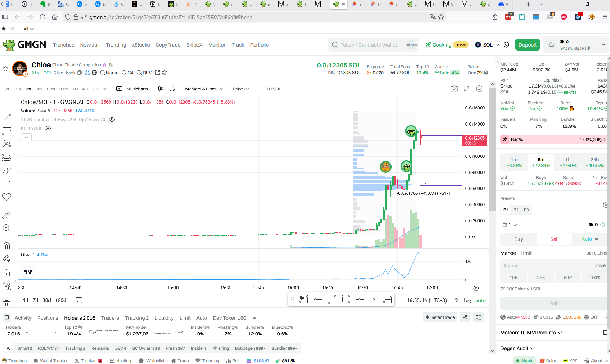Select the ruler measure tool

point(7,215)
